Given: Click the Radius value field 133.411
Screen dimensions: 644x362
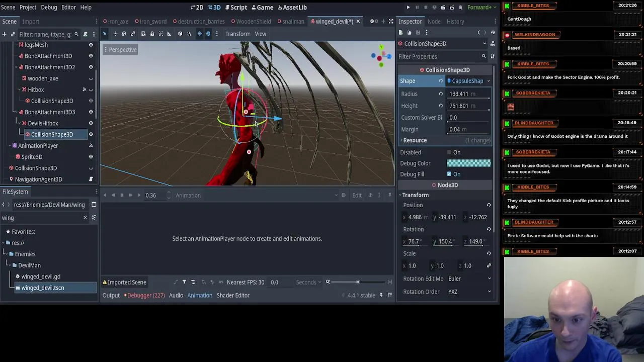Looking at the screenshot, I should 468,94.
